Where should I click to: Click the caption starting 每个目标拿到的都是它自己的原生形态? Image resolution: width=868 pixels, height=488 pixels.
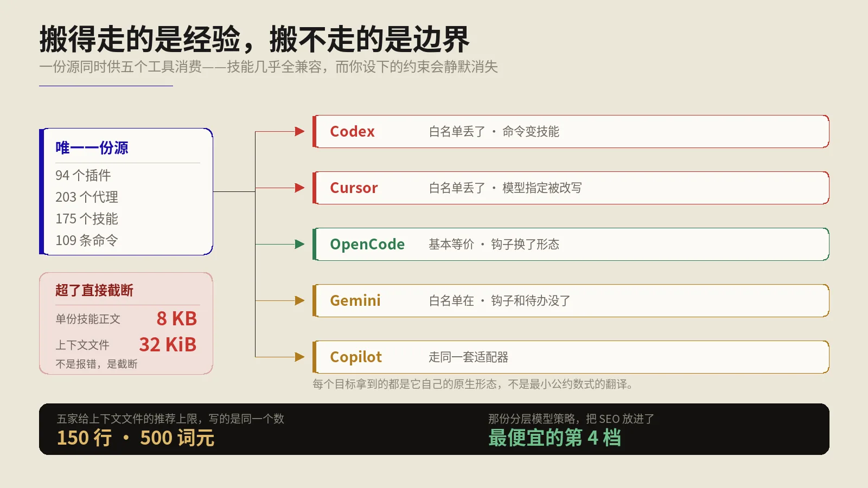tap(473, 384)
